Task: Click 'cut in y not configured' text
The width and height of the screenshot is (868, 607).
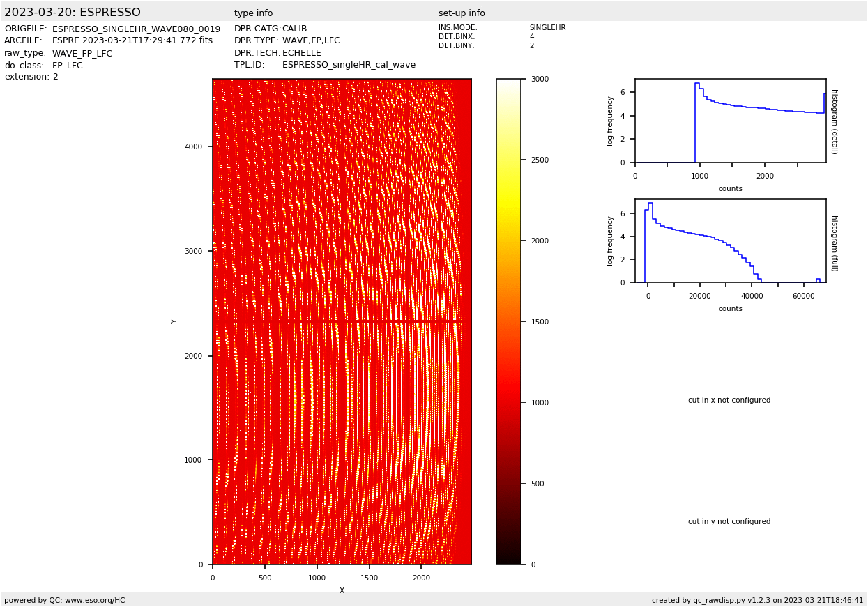Action: point(729,522)
